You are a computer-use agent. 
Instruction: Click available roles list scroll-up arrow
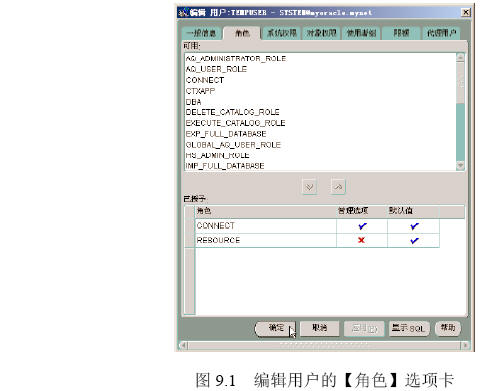click(x=460, y=58)
